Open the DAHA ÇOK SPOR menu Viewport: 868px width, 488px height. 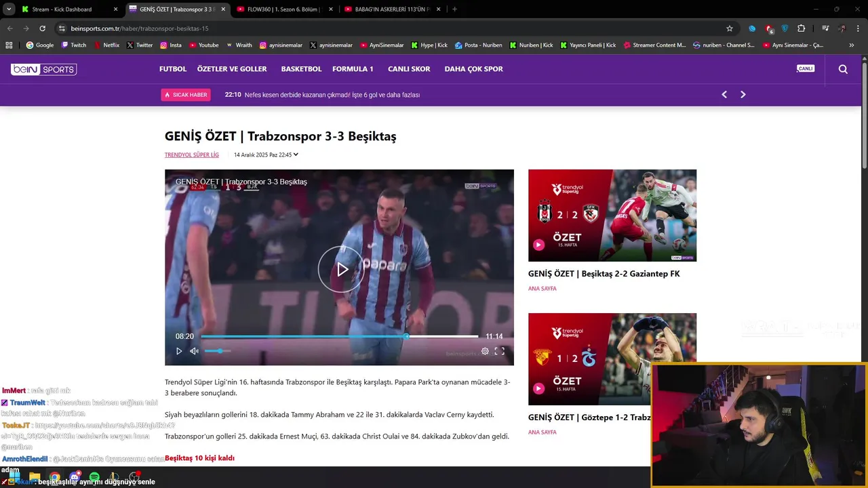pos(473,69)
